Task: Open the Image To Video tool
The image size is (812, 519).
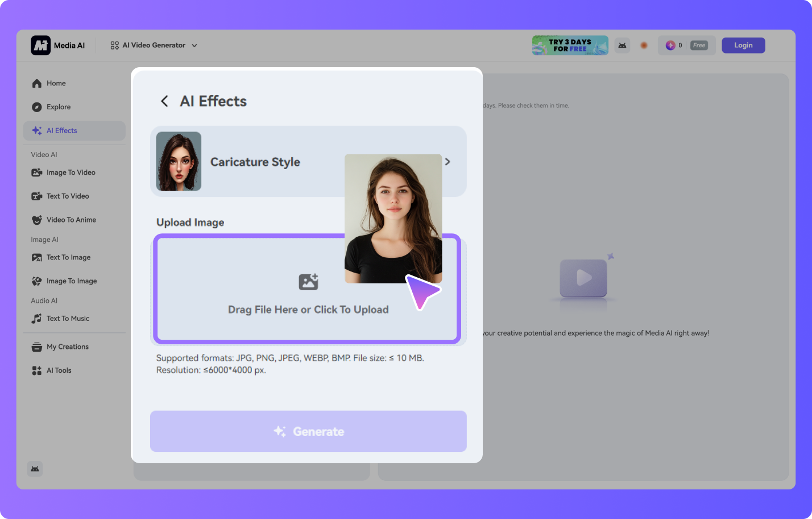Action: (71, 172)
